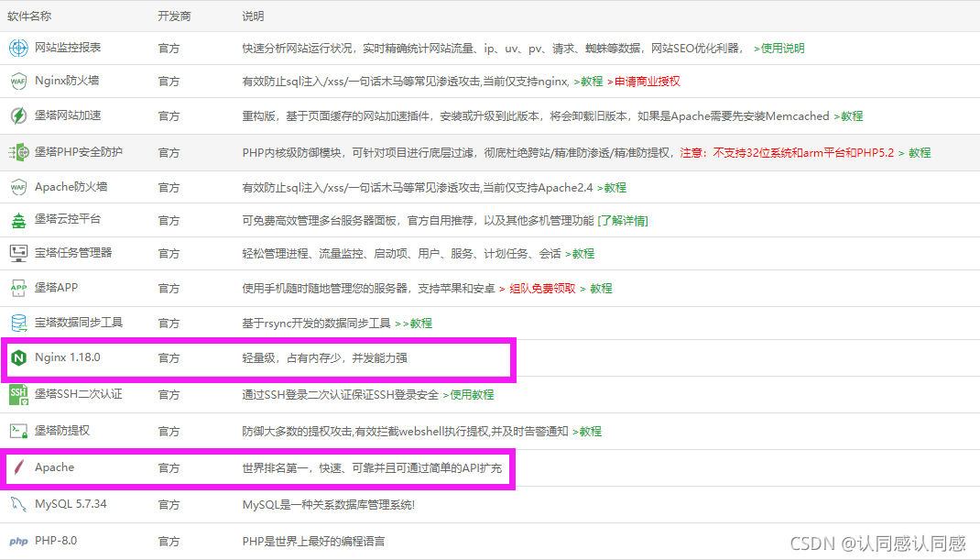Select the PHP-8.0 name text

point(56,541)
